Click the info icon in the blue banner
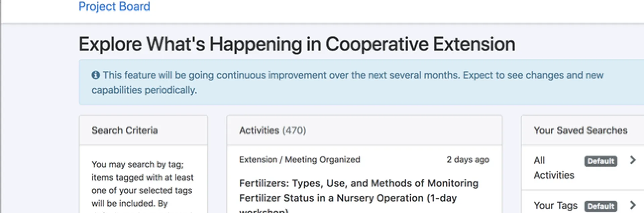644x213 pixels. point(96,75)
